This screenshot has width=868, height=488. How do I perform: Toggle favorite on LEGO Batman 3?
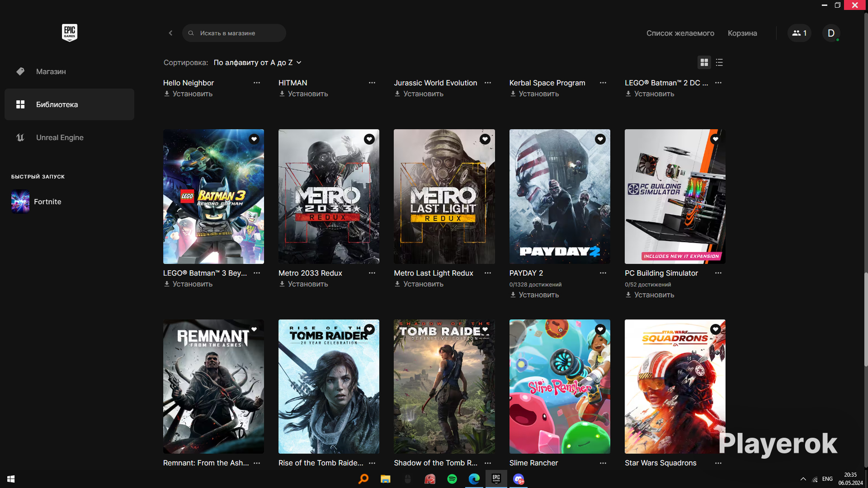tap(254, 139)
